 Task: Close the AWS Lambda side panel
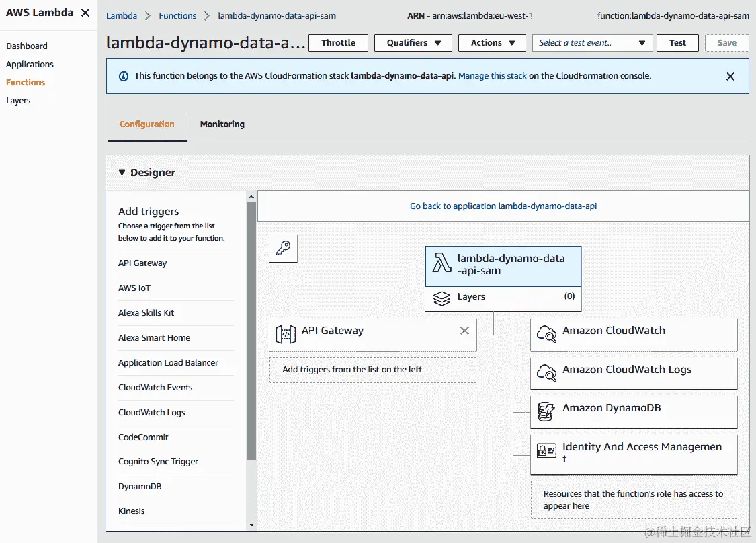coord(85,13)
